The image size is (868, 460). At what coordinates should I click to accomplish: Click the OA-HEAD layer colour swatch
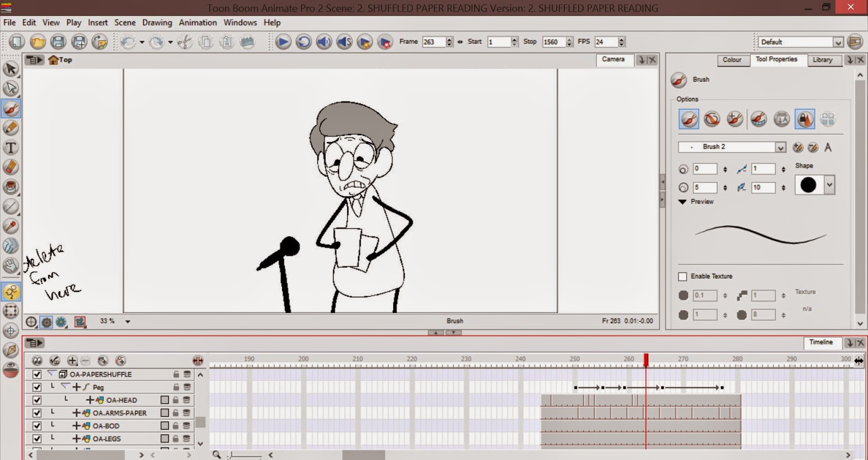point(164,400)
